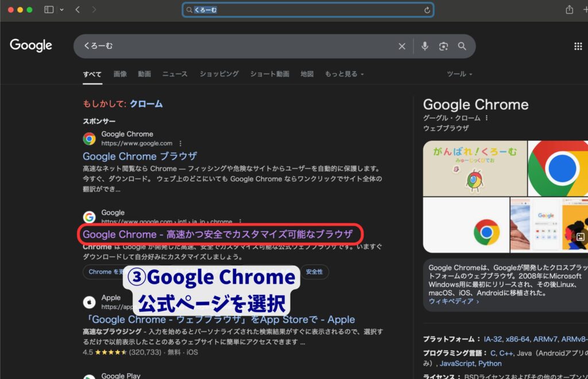Open the App Store Google Chrome result

(x=219, y=319)
